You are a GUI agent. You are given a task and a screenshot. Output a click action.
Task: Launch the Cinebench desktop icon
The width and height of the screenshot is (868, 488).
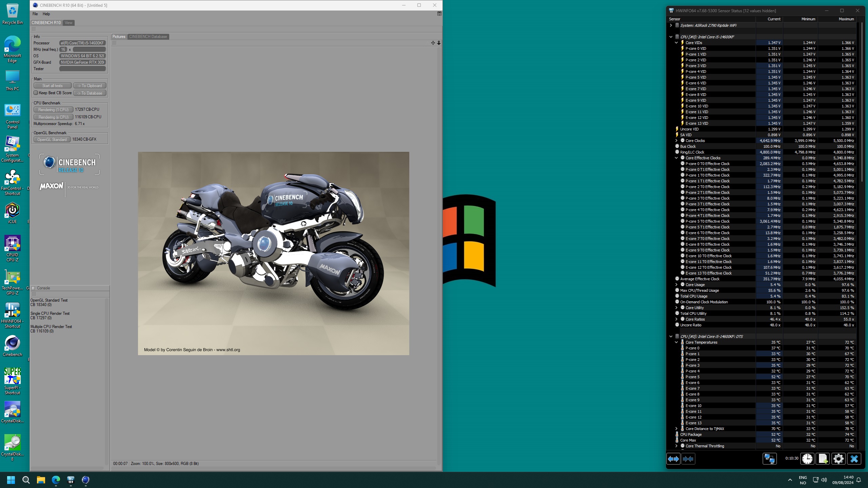click(x=12, y=346)
